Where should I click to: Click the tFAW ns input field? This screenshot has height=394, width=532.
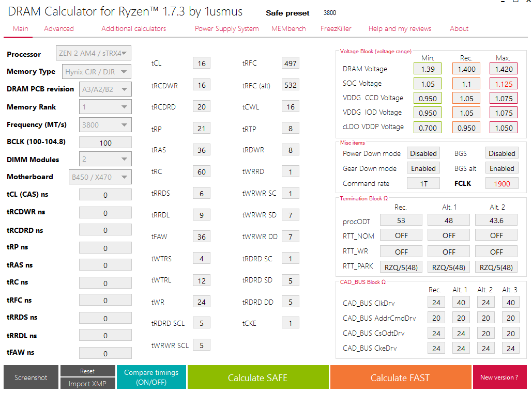point(105,353)
